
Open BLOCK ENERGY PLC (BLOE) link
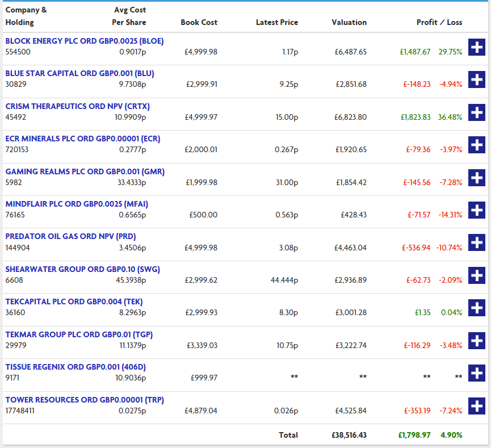[85, 41]
